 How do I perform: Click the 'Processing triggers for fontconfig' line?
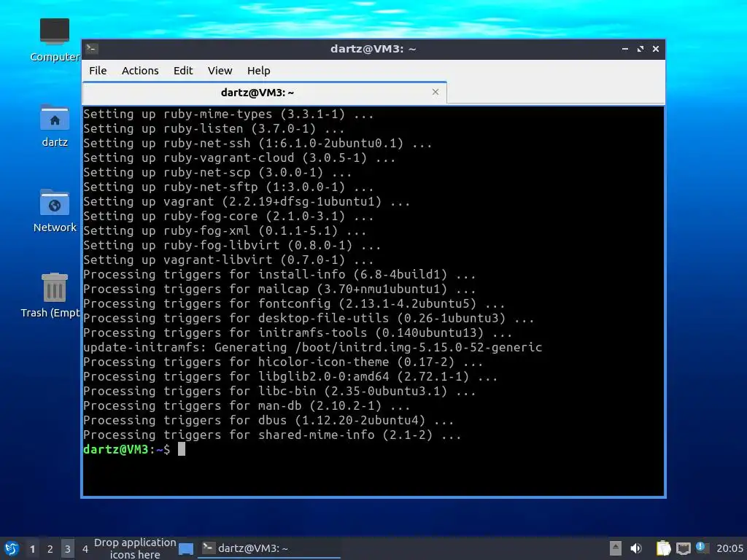pos(294,303)
